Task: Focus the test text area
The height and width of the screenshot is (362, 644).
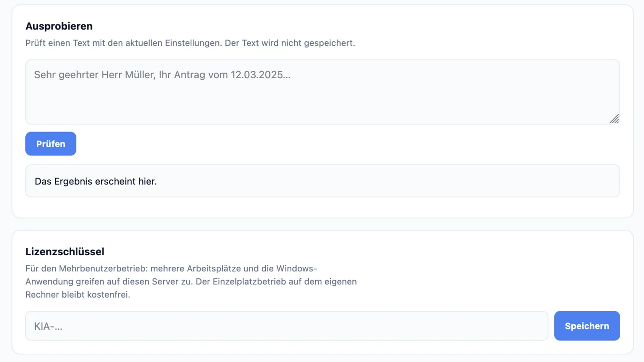Action: pyautogui.click(x=322, y=92)
